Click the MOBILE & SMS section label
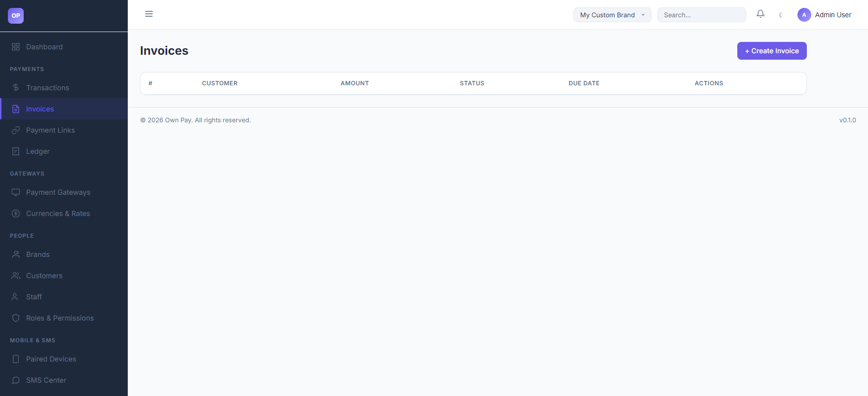 [x=33, y=340]
